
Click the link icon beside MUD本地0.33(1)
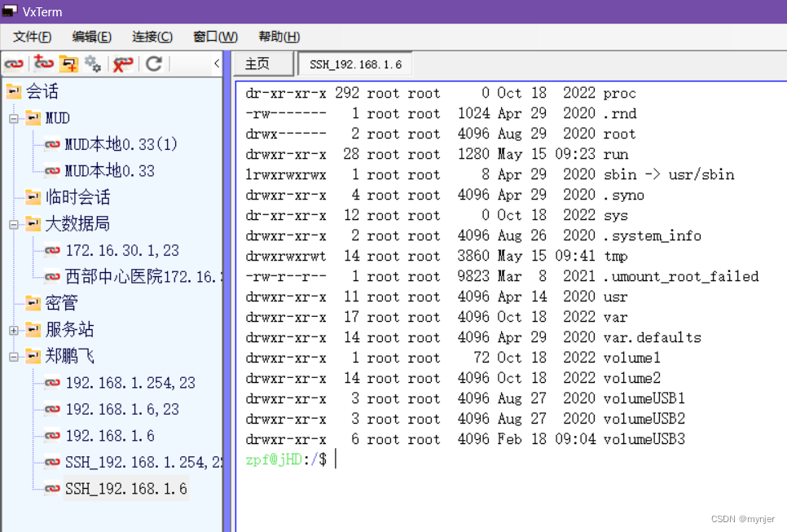(52, 144)
